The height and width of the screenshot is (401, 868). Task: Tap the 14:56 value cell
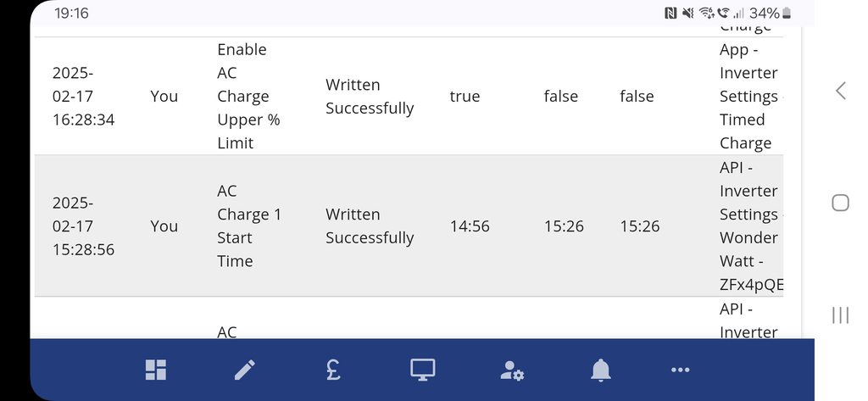tap(470, 226)
